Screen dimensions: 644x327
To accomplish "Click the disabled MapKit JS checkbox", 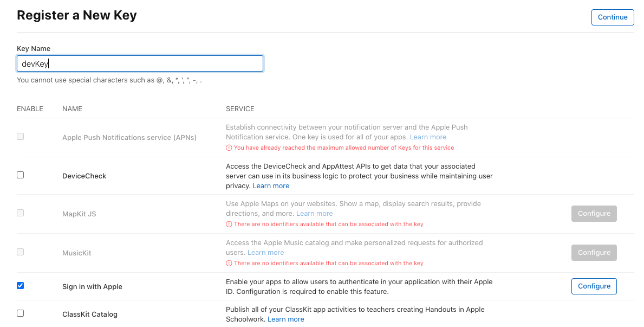I will [20, 213].
